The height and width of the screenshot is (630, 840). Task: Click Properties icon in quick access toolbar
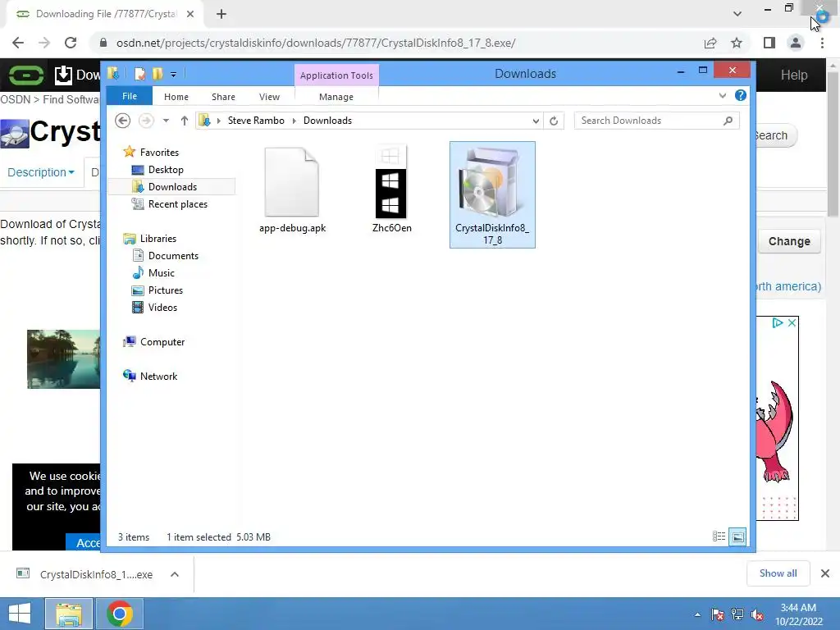coord(139,73)
